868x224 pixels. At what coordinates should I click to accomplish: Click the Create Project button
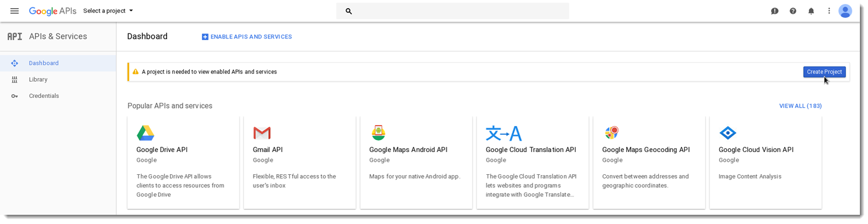[824, 72]
